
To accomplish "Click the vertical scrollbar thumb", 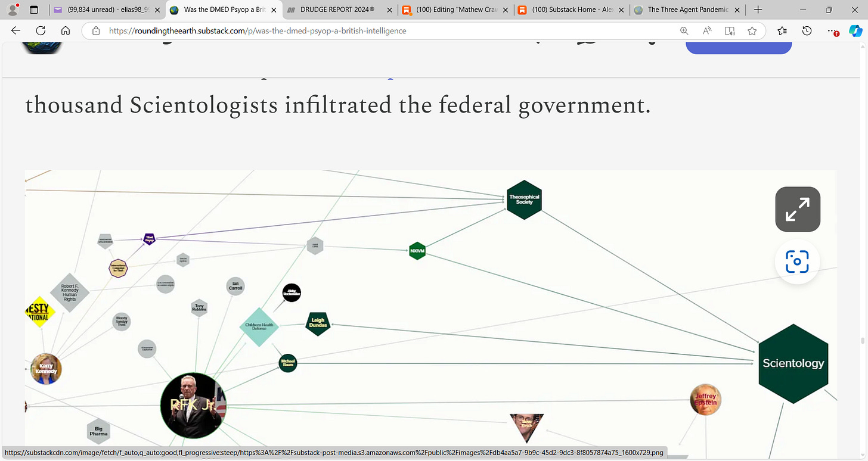I will click(x=863, y=341).
